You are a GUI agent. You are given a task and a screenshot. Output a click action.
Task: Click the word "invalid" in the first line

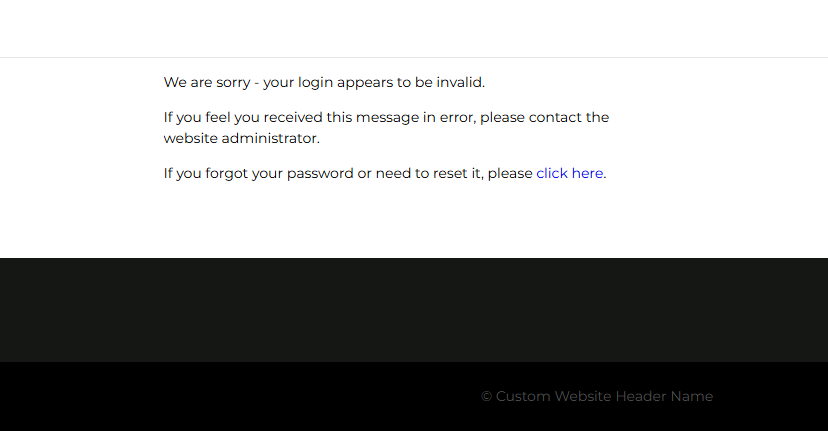460,82
